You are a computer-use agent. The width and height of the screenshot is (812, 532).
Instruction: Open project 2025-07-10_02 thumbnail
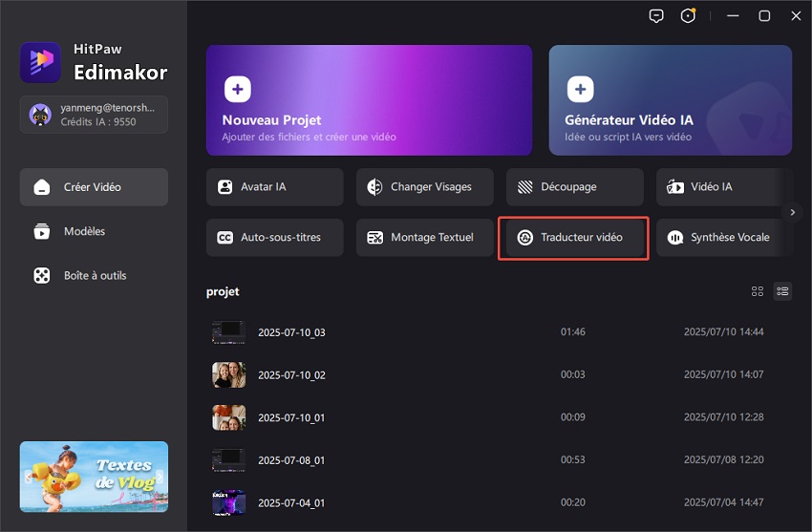228,375
